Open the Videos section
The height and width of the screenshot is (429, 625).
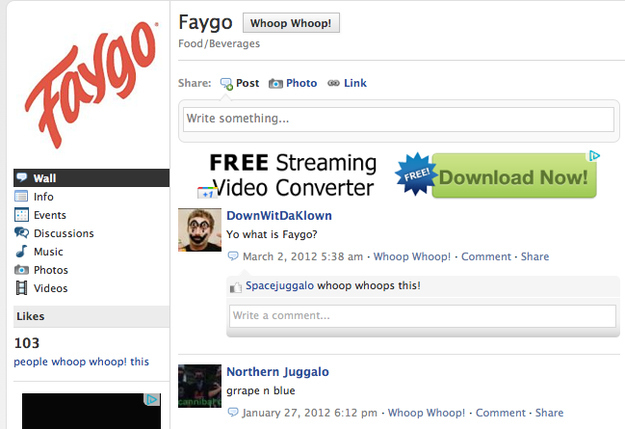(x=51, y=288)
